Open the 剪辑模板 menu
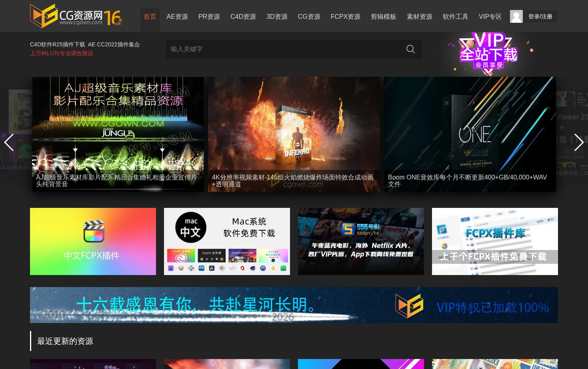 [384, 17]
